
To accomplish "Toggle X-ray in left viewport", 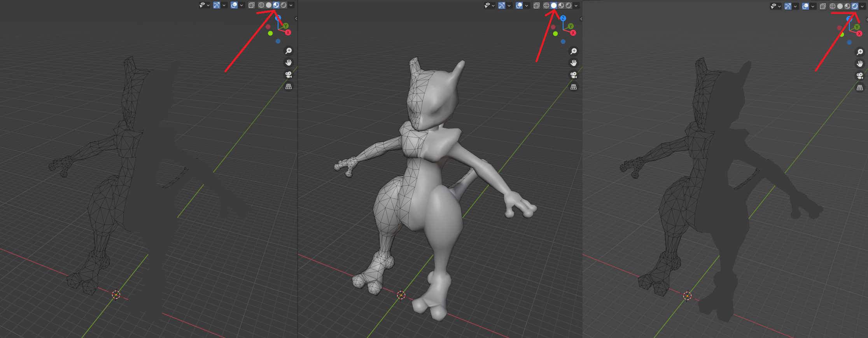I will click(x=251, y=5).
